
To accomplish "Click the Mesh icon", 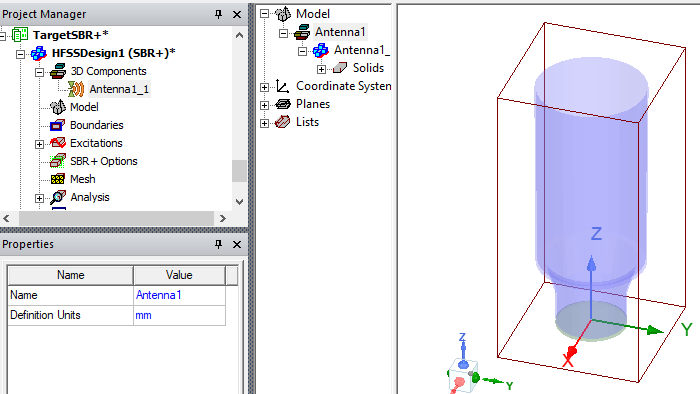I will [58, 179].
